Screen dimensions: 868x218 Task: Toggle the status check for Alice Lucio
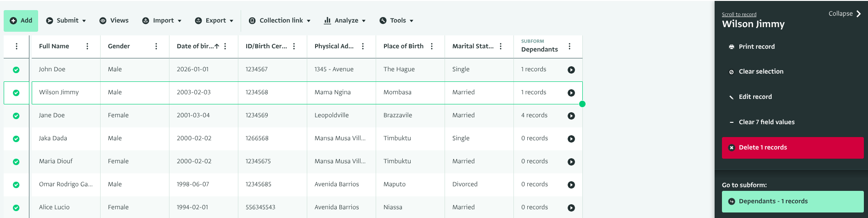[x=16, y=208]
